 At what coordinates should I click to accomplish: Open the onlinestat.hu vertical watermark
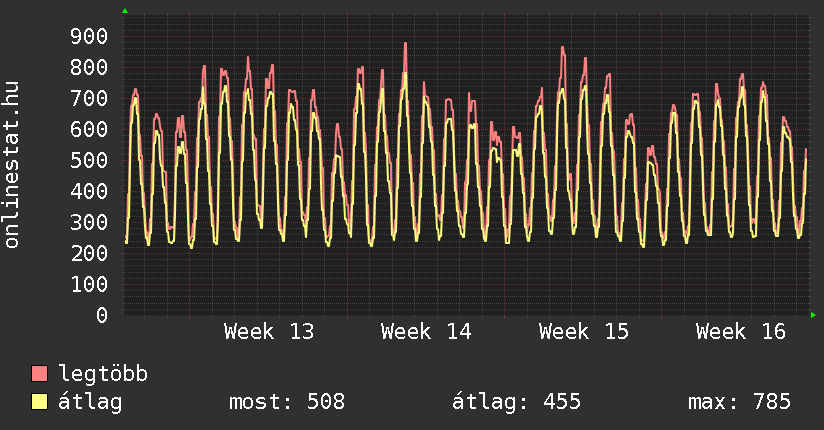pos(13,165)
